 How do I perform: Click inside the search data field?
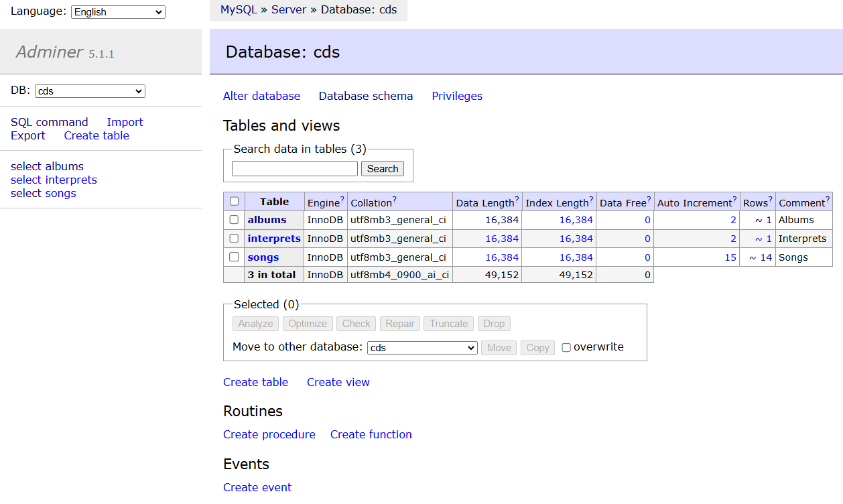(294, 168)
